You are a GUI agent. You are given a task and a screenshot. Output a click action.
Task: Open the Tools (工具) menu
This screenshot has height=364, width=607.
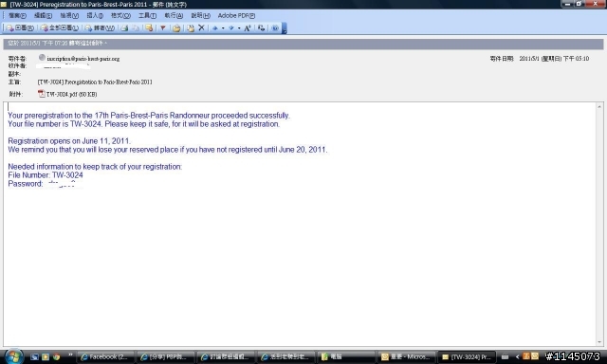pos(148,15)
